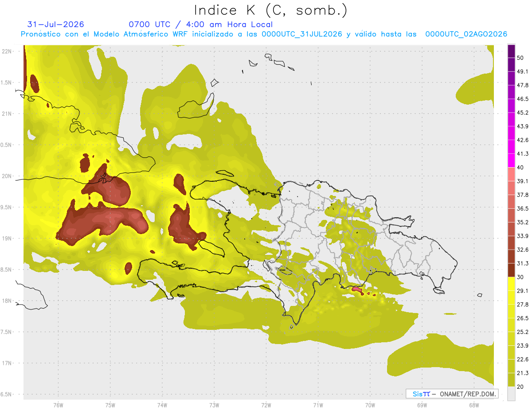Click the gray swatch below 20

(x=511, y=393)
